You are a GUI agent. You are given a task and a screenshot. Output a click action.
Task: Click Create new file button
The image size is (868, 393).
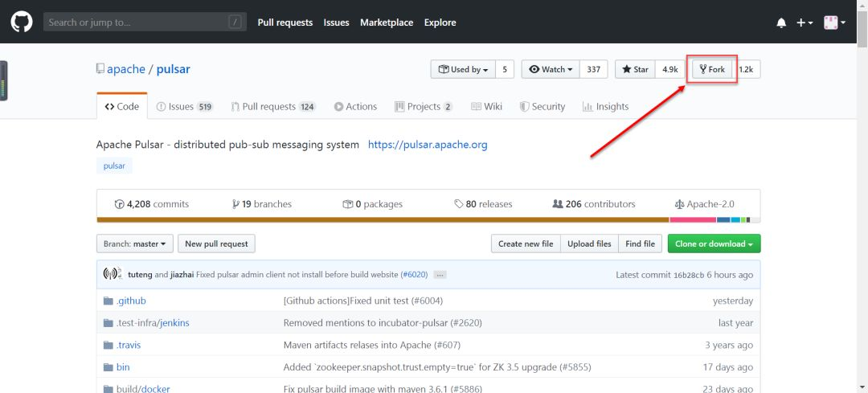point(526,244)
